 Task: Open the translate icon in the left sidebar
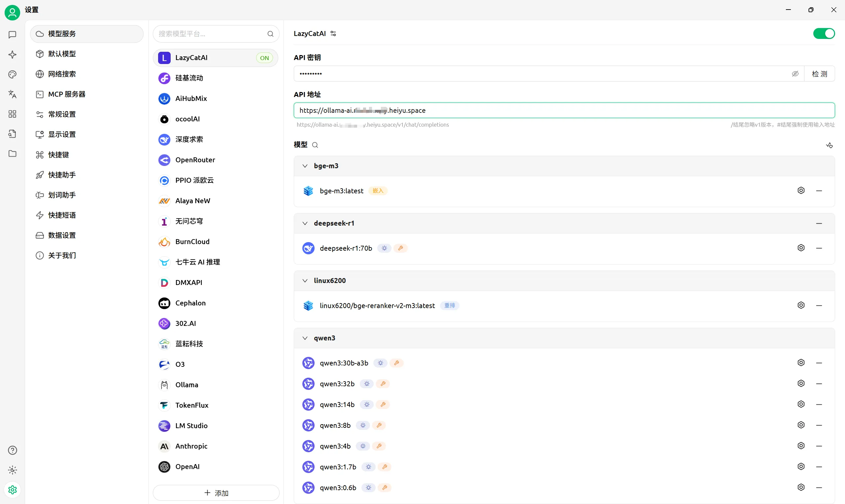coord(12,94)
